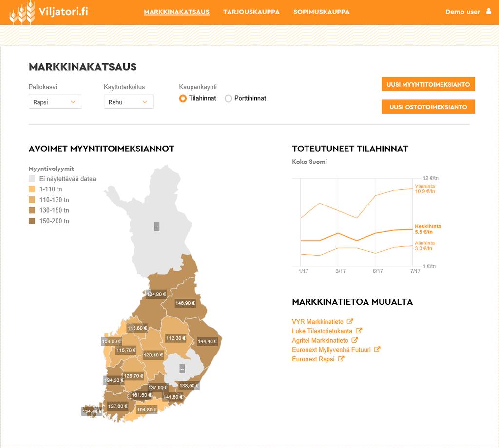Create new buy order with Uusi ostotoimeksianto

[x=428, y=107]
